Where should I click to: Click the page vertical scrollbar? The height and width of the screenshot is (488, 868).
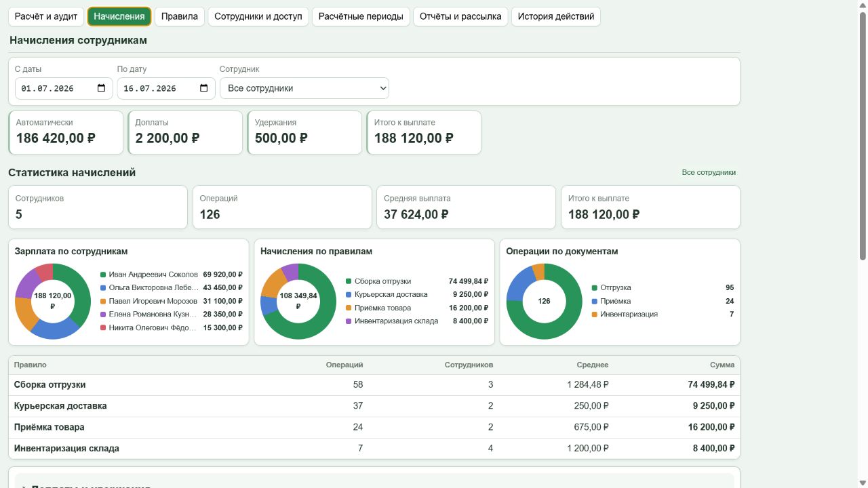tap(863, 136)
